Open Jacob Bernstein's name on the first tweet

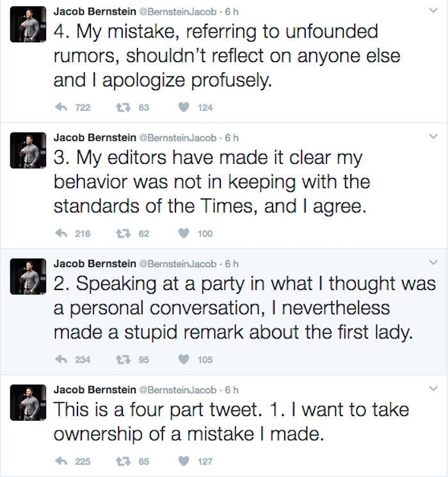click(94, 12)
